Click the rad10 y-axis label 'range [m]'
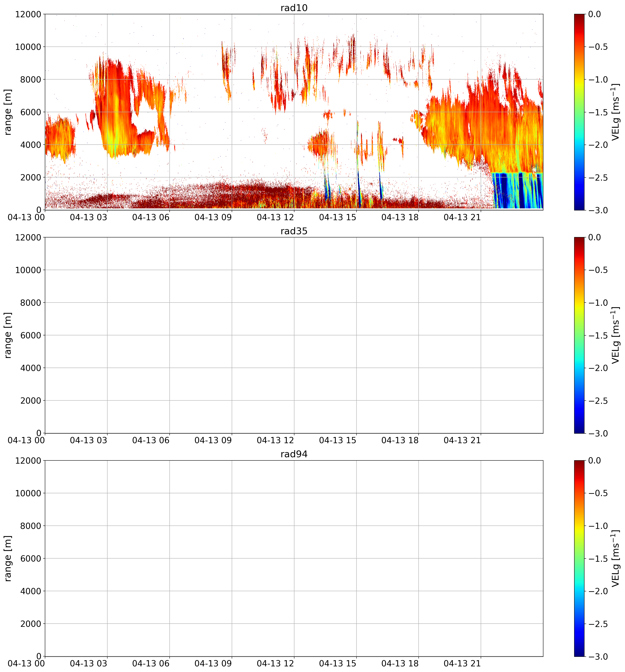This screenshot has height=672, width=625. (8, 112)
